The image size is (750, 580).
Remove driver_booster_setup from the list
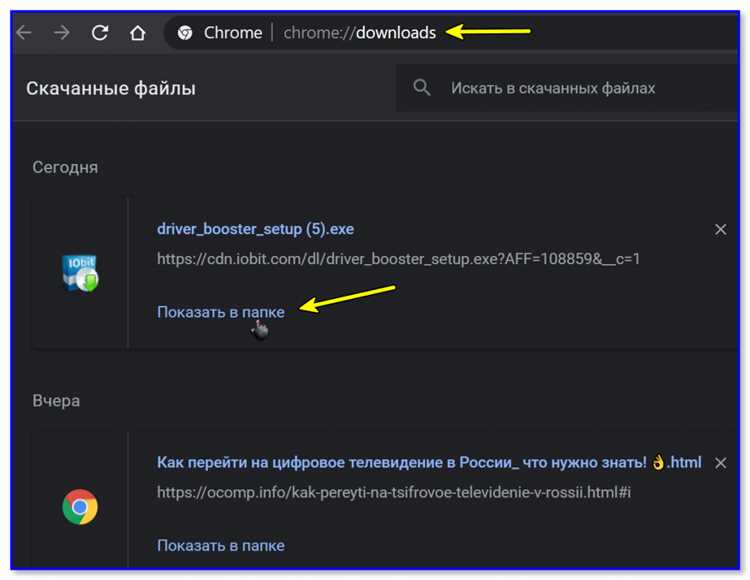720,230
